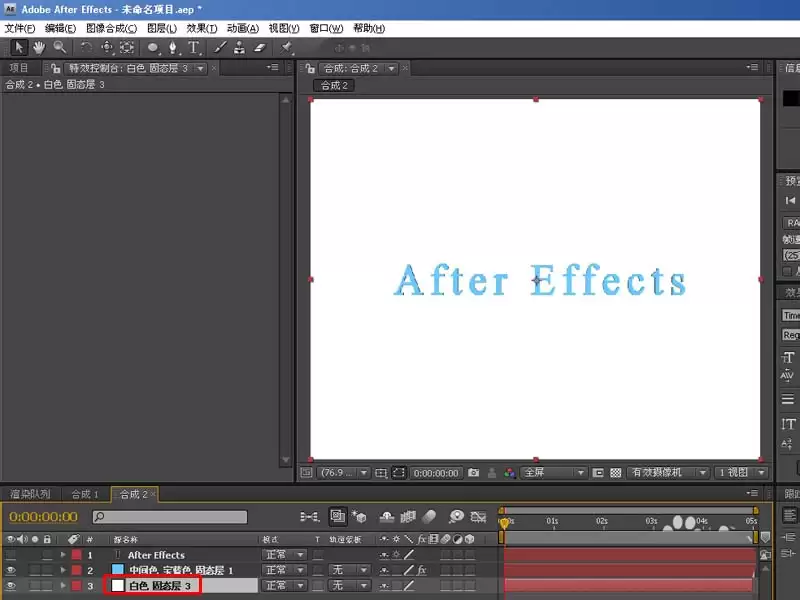Take a snapshot with the camera icon

point(473,473)
